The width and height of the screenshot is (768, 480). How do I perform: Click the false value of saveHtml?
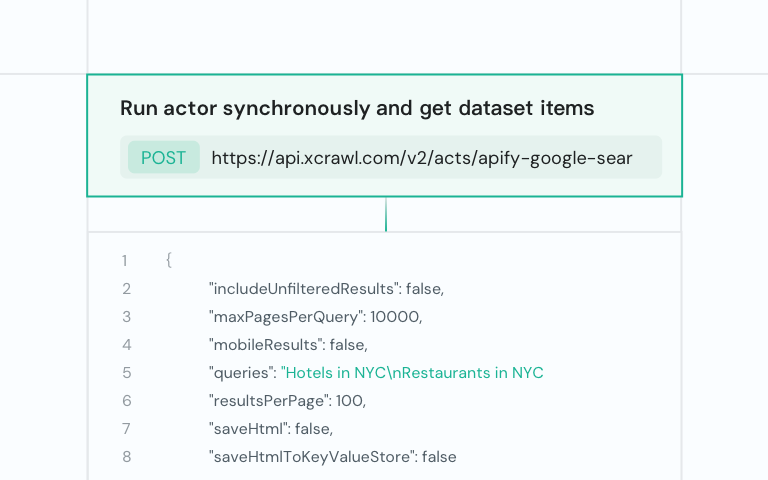[x=313, y=429]
